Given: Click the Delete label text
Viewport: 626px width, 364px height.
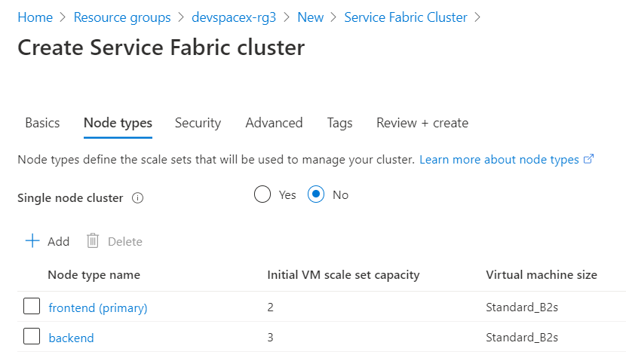Looking at the screenshot, I should coord(125,241).
